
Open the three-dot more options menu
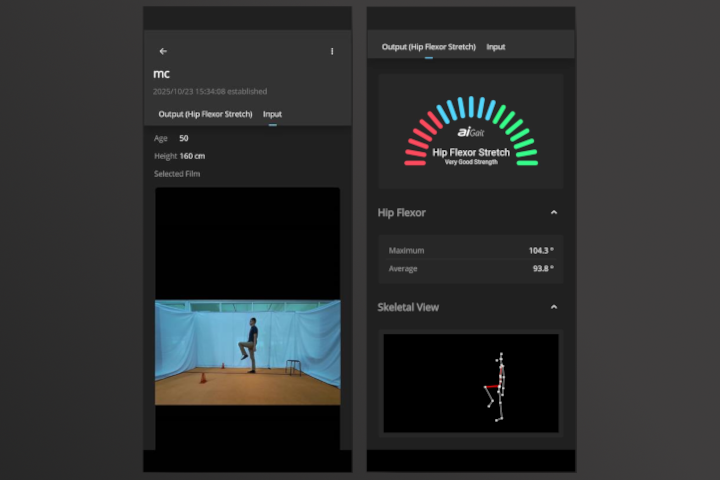(332, 51)
